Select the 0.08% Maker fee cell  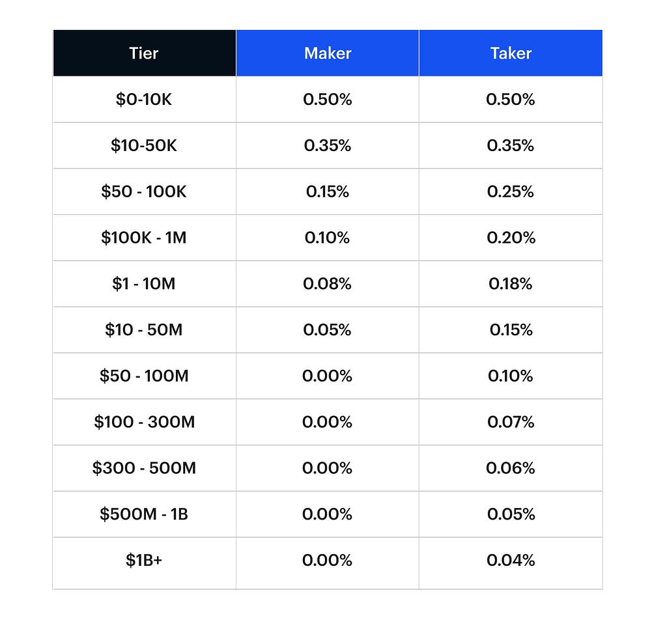pos(327,284)
